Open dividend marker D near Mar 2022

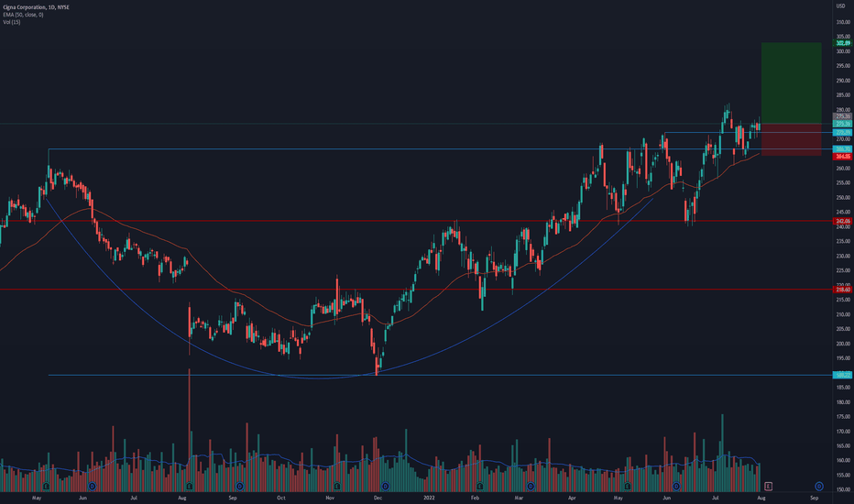point(531,486)
